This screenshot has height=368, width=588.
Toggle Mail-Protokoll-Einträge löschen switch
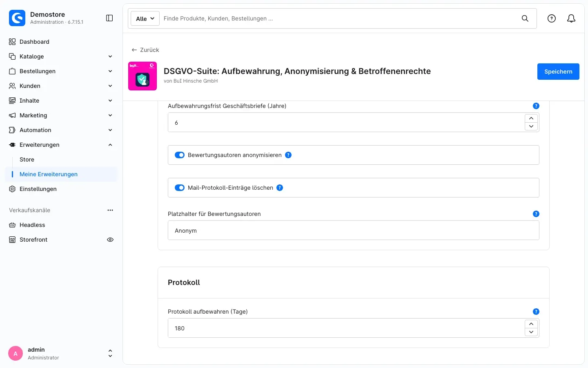(x=180, y=188)
